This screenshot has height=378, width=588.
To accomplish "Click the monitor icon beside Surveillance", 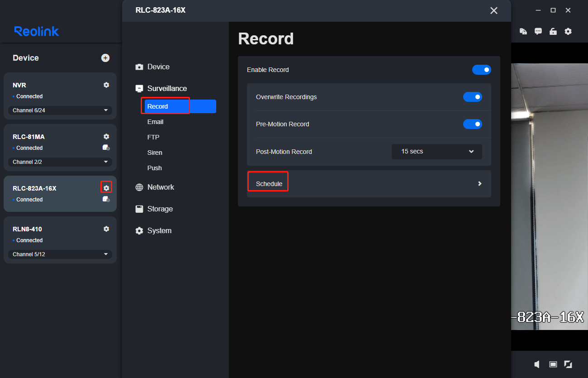I will point(139,89).
